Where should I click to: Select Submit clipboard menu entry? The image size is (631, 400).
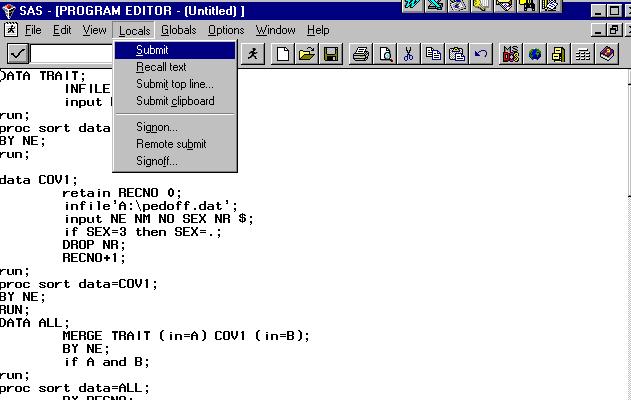[175, 101]
